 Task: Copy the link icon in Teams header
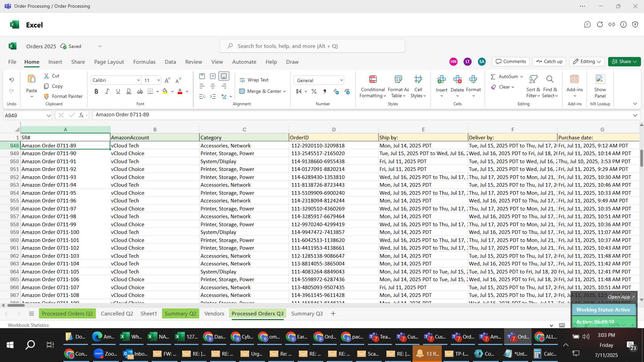click(612, 24)
